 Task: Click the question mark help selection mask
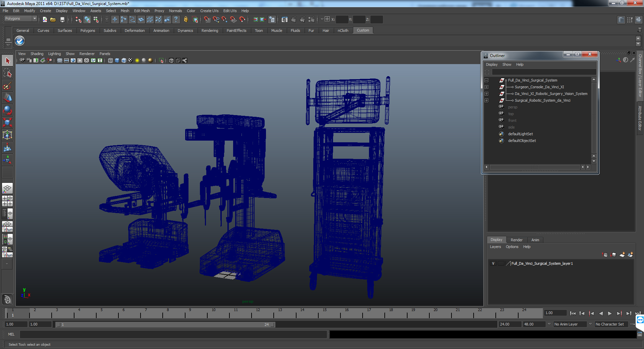point(176,19)
